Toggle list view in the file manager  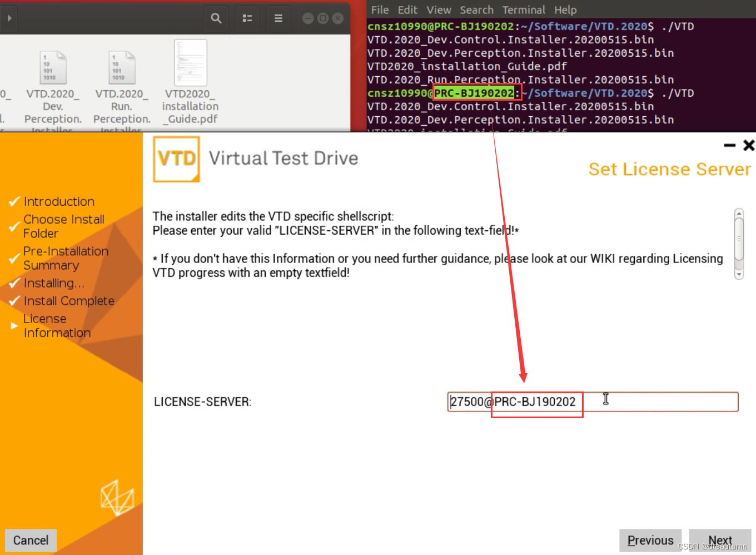point(247,18)
